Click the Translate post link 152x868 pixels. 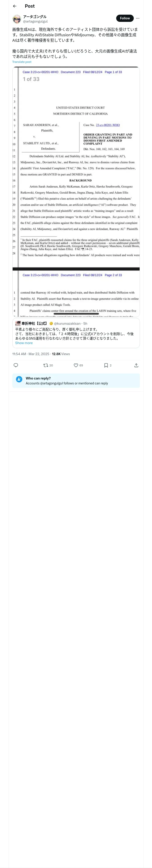coord(22,62)
